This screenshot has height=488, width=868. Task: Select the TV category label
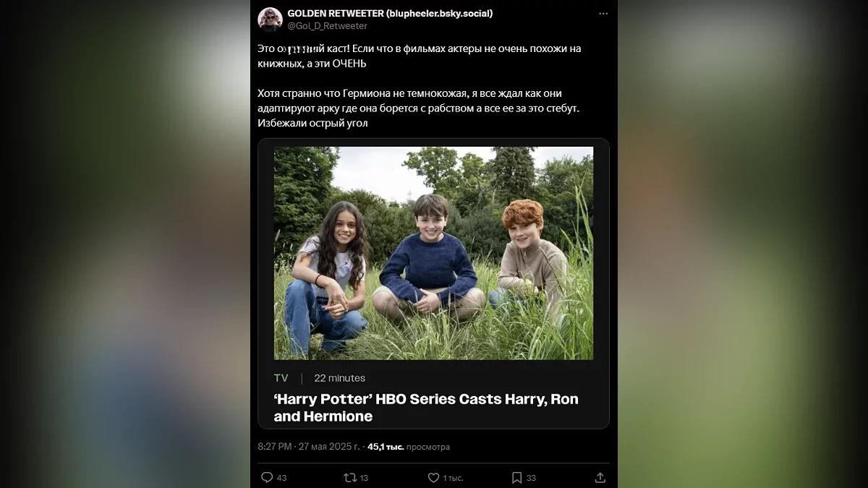tap(281, 378)
